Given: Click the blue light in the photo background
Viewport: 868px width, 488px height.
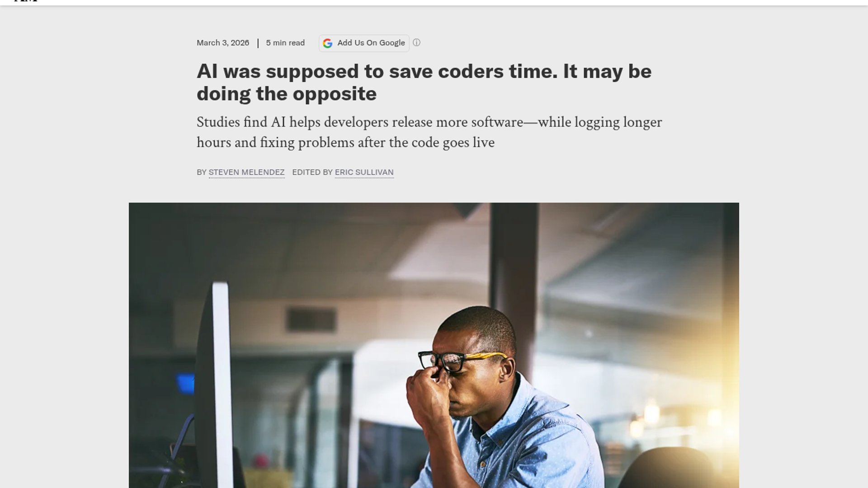Looking at the screenshot, I should point(185,383).
